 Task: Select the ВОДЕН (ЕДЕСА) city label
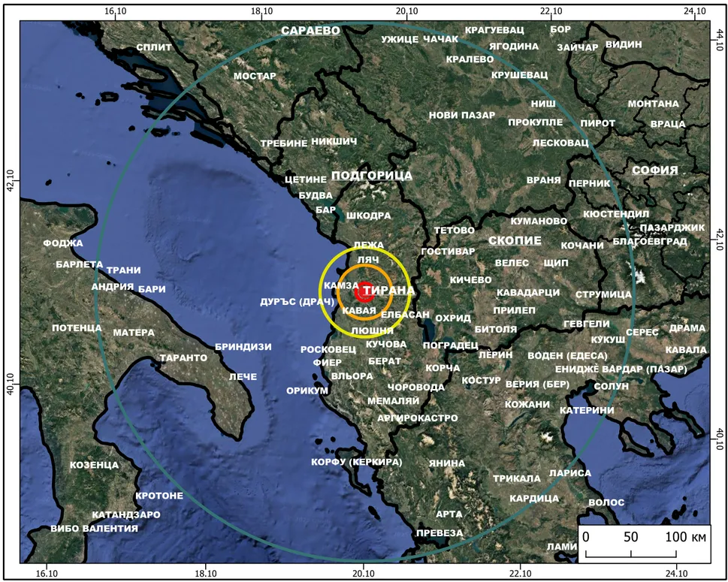pyautogui.click(x=558, y=355)
